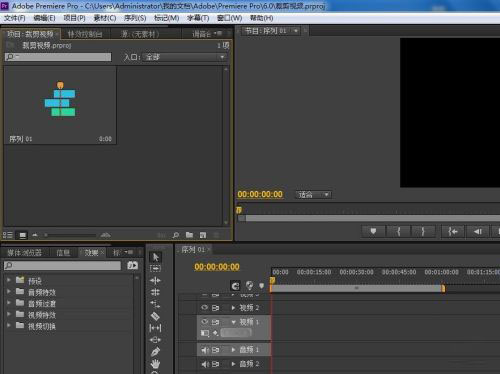Toggle Snap magnet in timeline
This screenshot has width=500, height=374.
point(235,286)
